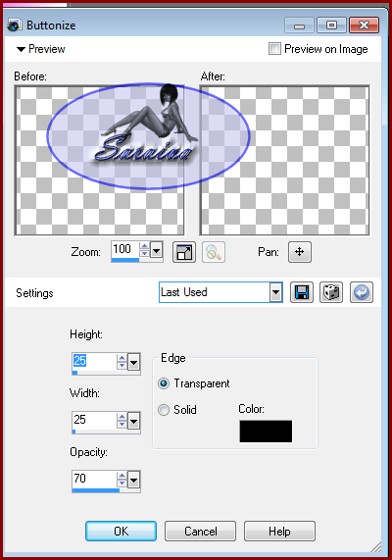
Task: Click into the Width value field
Action: click(94, 420)
